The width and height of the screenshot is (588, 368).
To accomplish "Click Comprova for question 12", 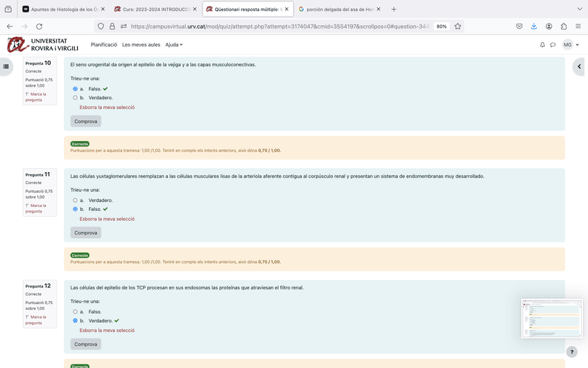I will 85,344.
